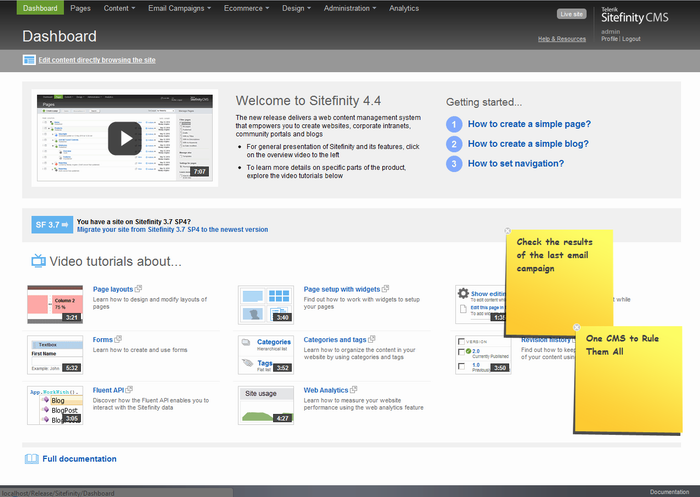Open the Analytics menu item
The width and height of the screenshot is (700, 497).
[x=404, y=8]
